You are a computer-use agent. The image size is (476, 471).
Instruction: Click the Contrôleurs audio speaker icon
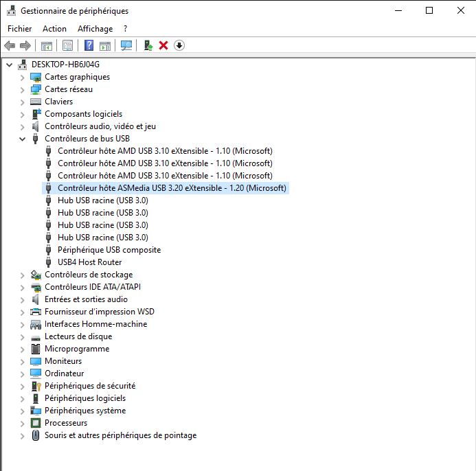tap(35, 126)
